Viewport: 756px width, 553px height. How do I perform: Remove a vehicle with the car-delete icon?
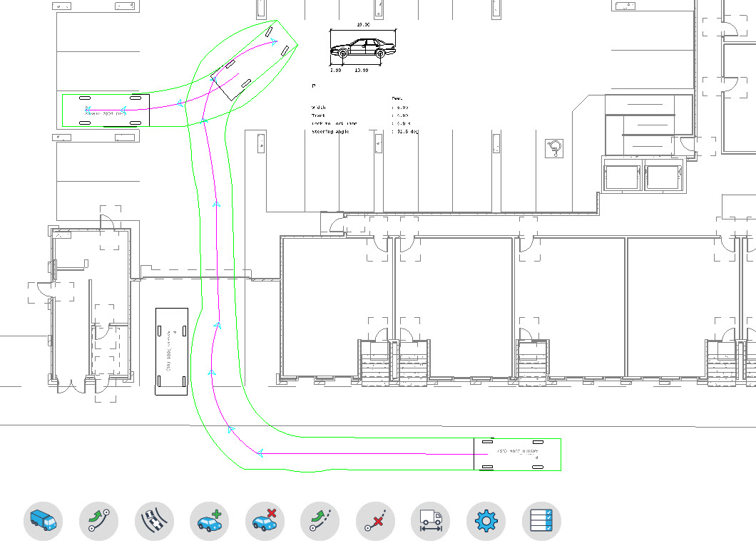[264, 522]
